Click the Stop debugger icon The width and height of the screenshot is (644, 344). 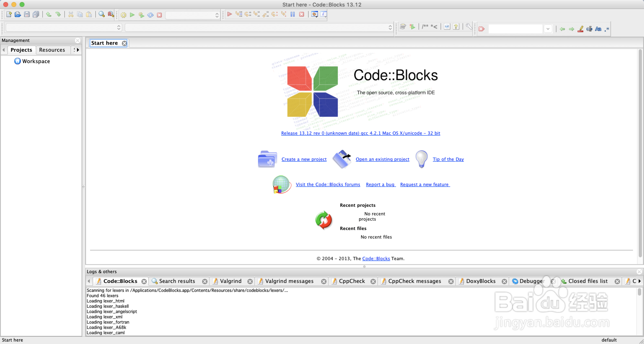[x=302, y=14]
